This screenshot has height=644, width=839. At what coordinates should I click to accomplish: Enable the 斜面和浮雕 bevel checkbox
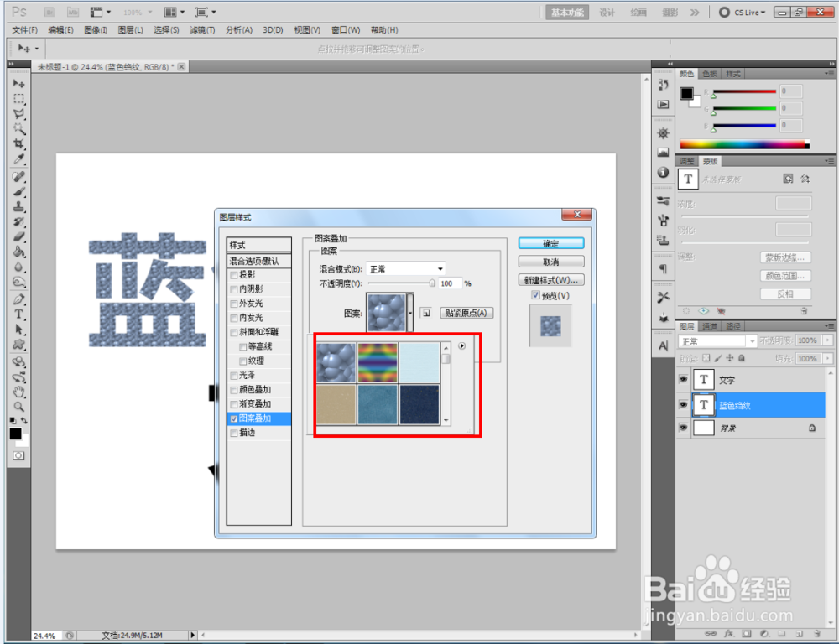234,333
